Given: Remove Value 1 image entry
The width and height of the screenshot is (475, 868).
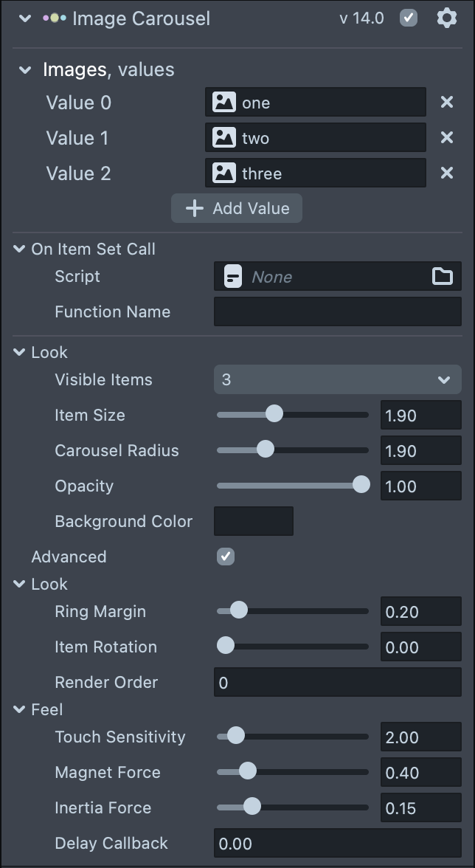Looking at the screenshot, I should tap(446, 138).
